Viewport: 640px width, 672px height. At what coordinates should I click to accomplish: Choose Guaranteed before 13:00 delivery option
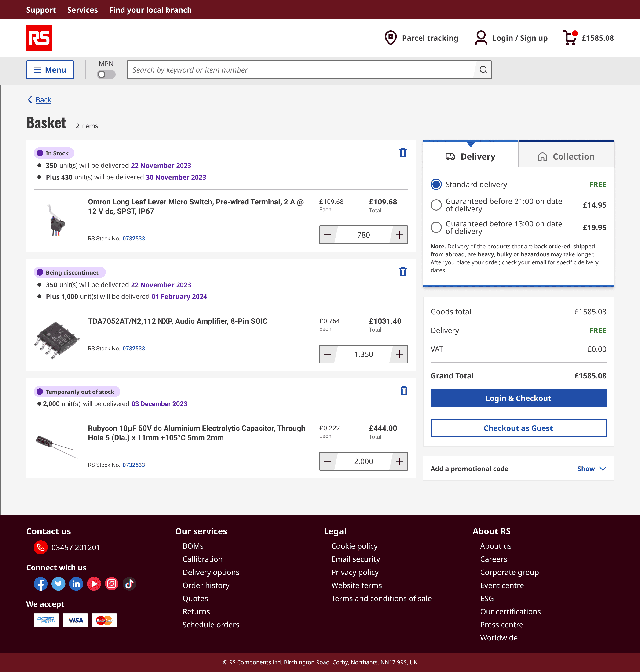click(x=436, y=227)
